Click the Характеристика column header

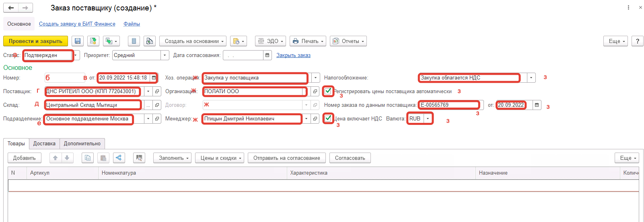click(381, 173)
